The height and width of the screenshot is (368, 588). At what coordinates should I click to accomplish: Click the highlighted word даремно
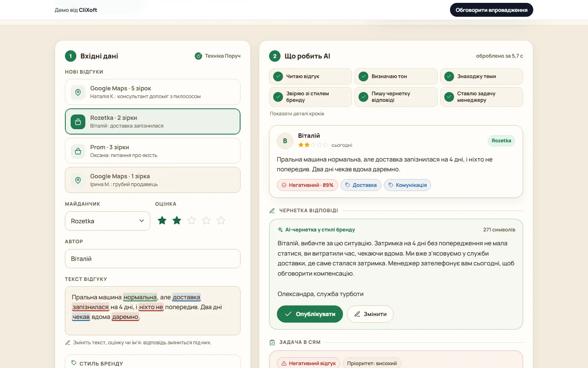pyautogui.click(x=125, y=317)
